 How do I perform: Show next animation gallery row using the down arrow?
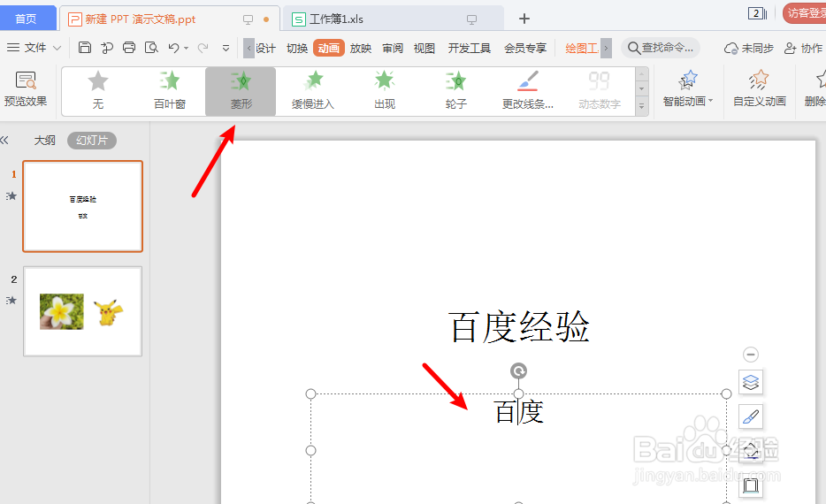point(642,89)
